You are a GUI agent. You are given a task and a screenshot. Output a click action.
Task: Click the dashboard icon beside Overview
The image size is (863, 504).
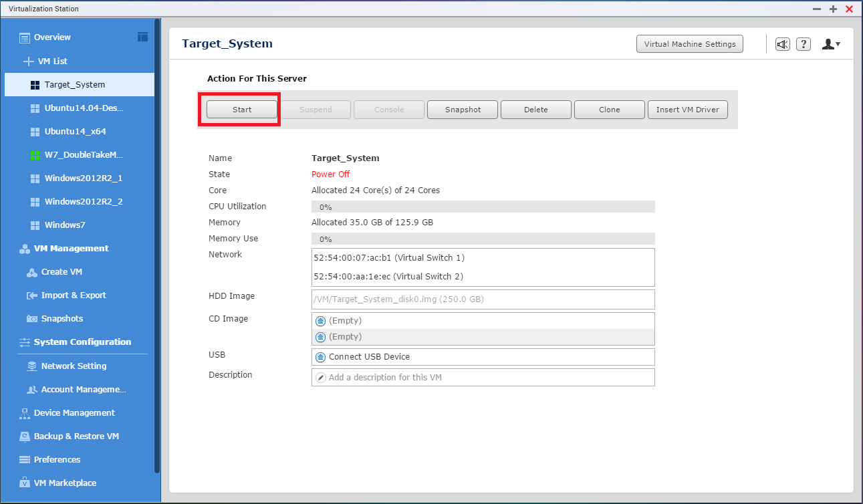click(142, 37)
